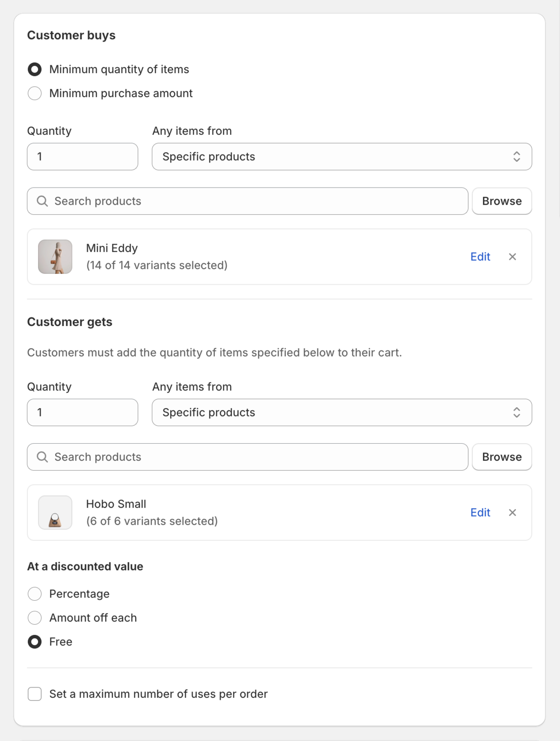The width and height of the screenshot is (560, 741).
Task: Focus Customer buys Quantity field
Action: pos(82,157)
